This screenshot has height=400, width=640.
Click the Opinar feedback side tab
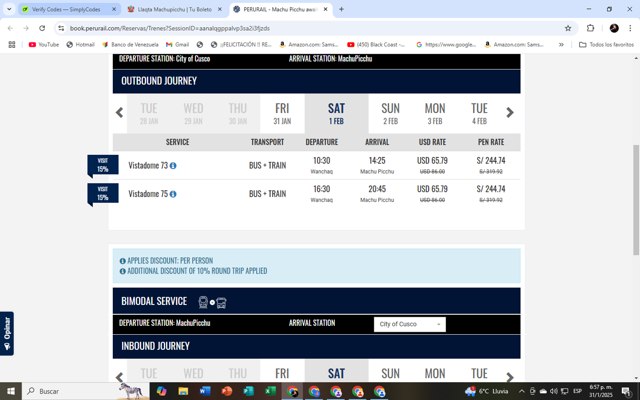pyautogui.click(x=7, y=333)
